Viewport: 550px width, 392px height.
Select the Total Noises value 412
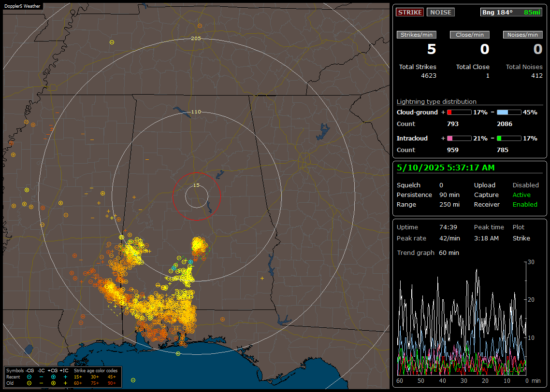536,76
